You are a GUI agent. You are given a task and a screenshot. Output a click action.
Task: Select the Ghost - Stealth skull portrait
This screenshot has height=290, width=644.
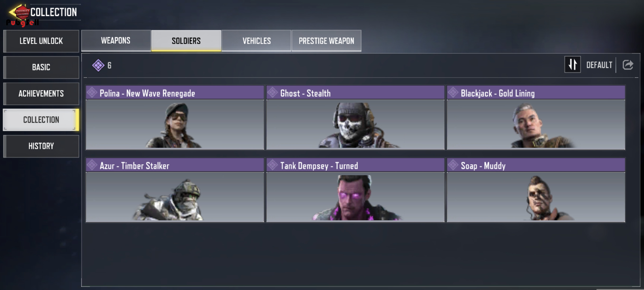[x=355, y=125]
